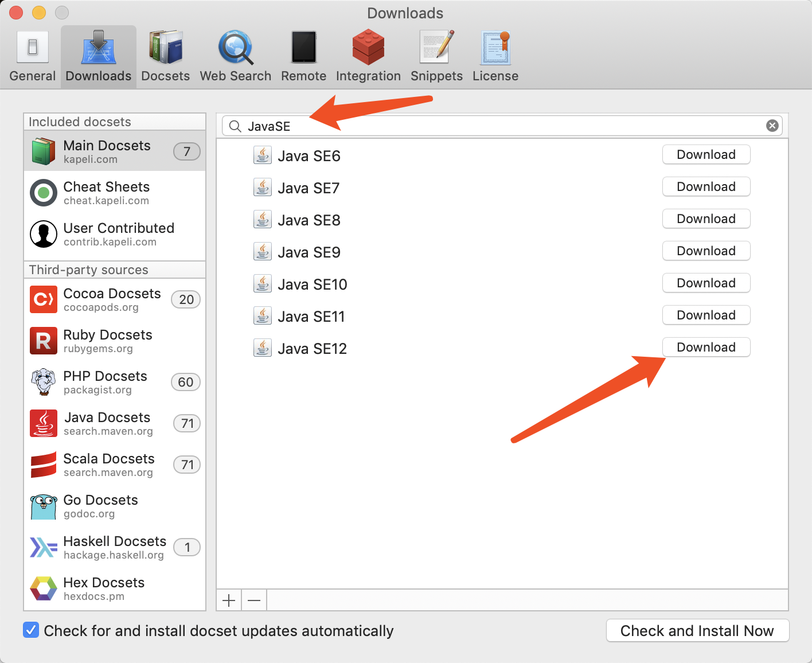Download the Java SE7 docset
The height and width of the screenshot is (663, 812).
pos(706,186)
